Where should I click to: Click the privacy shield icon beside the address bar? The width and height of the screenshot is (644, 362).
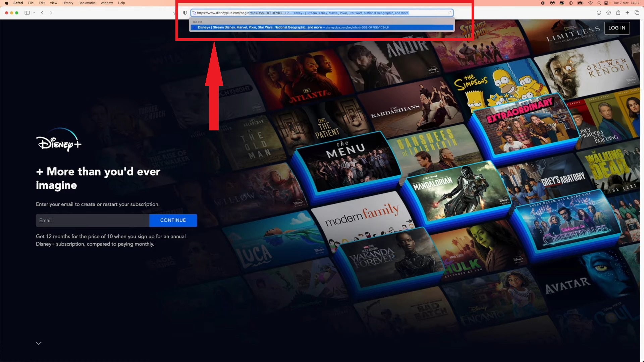coord(185,13)
